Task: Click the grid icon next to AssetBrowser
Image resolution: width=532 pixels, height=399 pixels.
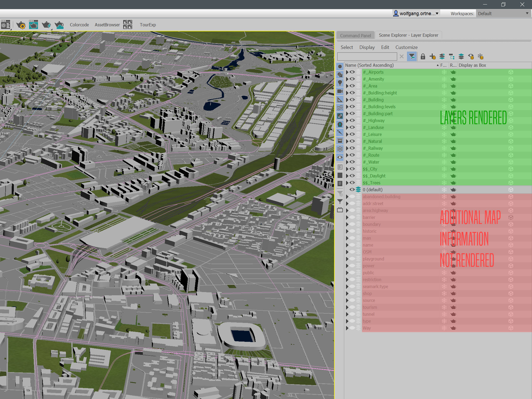Action: coord(128,25)
